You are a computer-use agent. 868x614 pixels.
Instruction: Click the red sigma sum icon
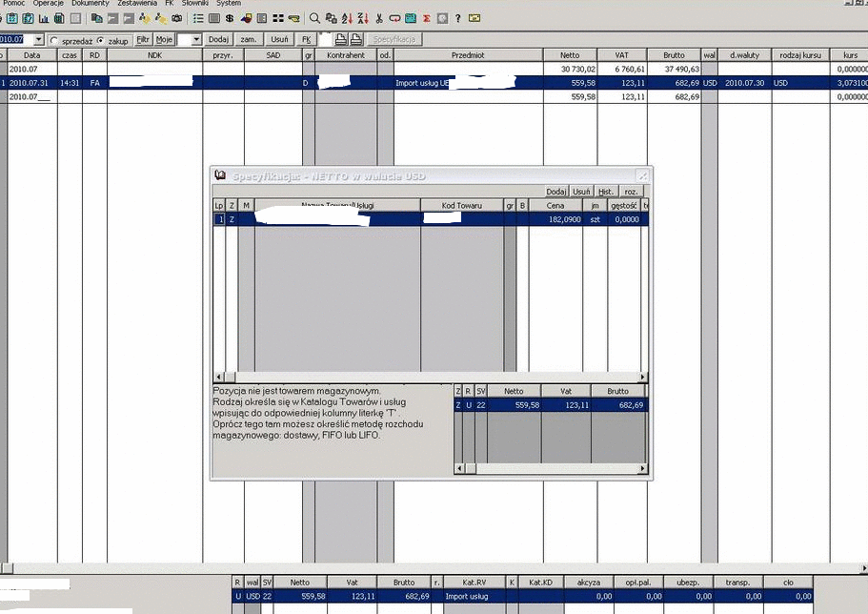[x=426, y=18]
